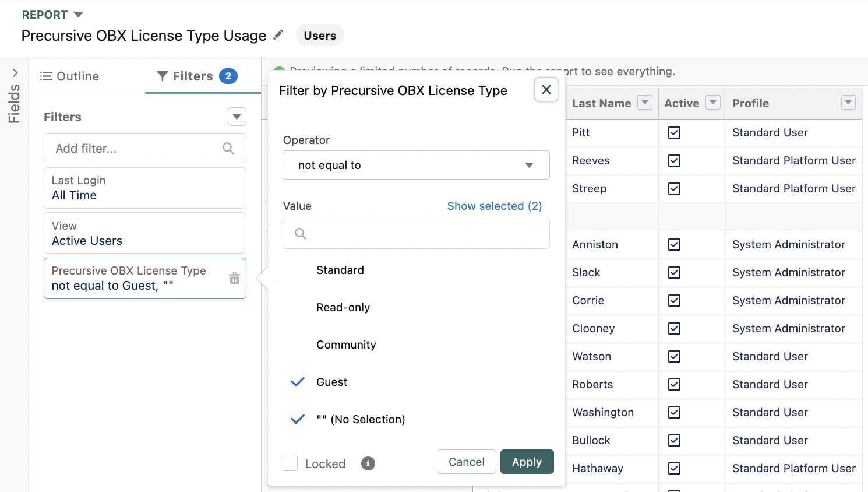Click the Users report type badge
The image size is (868, 492).
[x=320, y=36]
